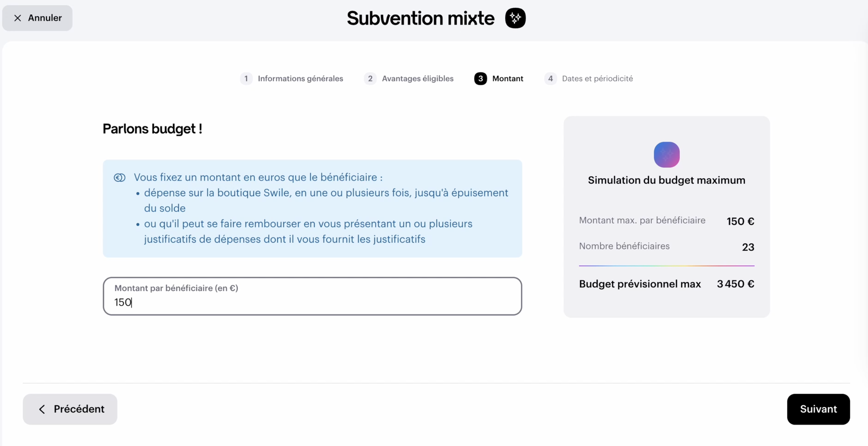
Task: Click the Parlons budget ! heading
Action: [153, 129]
